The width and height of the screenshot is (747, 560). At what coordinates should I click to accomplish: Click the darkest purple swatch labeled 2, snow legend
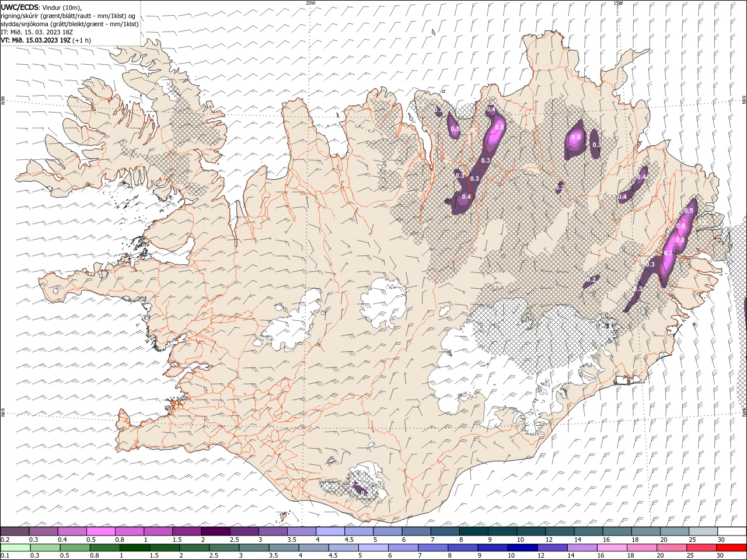215,531
